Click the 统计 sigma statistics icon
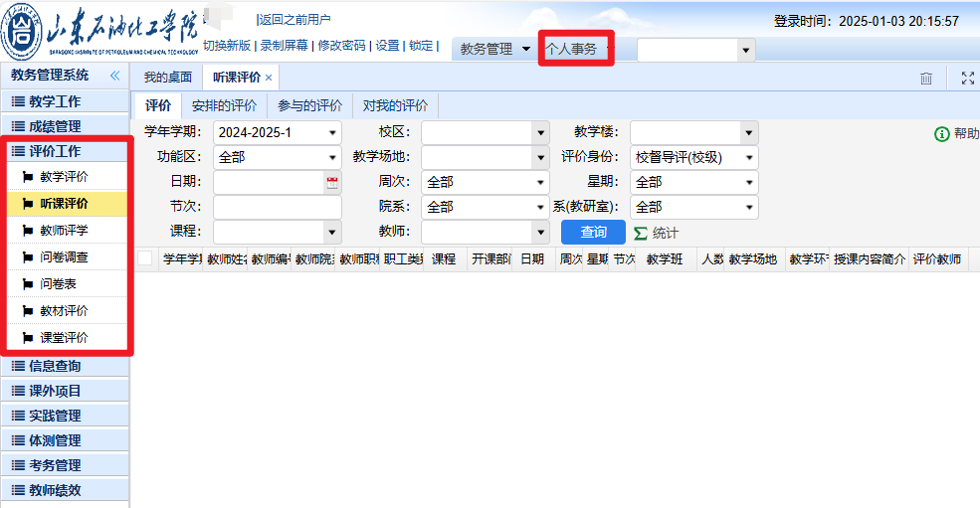Image resolution: width=980 pixels, height=508 pixels. pyautogui.click(x=641, y=233)
